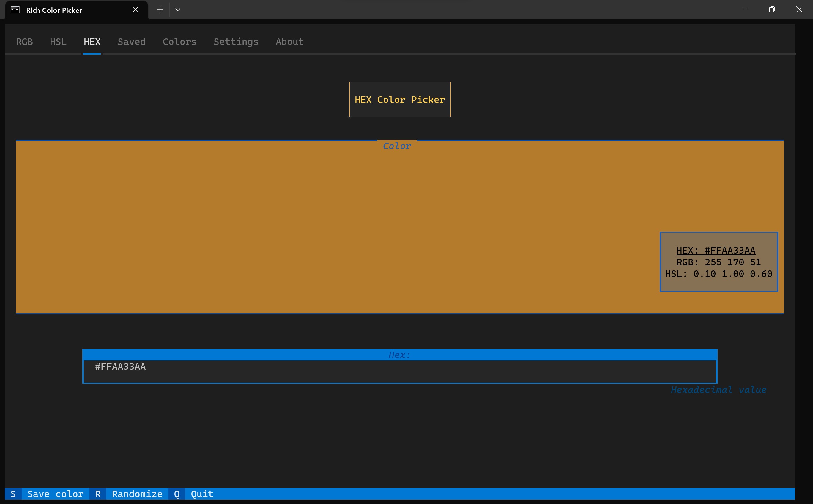The height and width of the screenshot is (504, 813).
Task: Click the S key hint in footer
Action: point(13,494)
